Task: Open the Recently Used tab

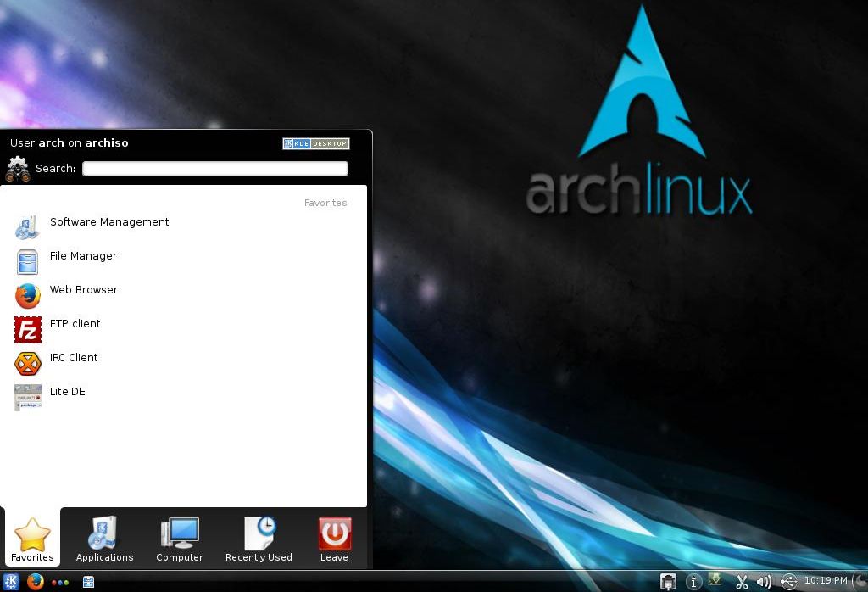Action: coord(259,539)
